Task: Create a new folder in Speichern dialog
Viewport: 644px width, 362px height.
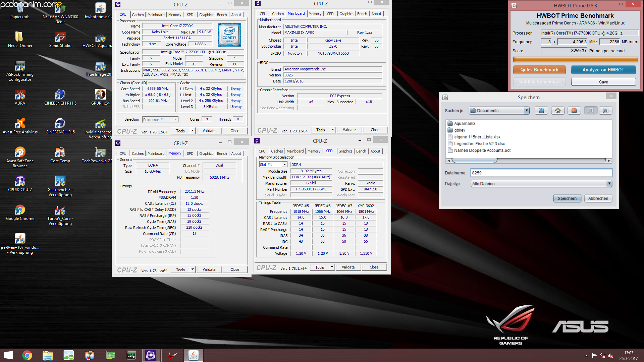Action: point(574,111)
